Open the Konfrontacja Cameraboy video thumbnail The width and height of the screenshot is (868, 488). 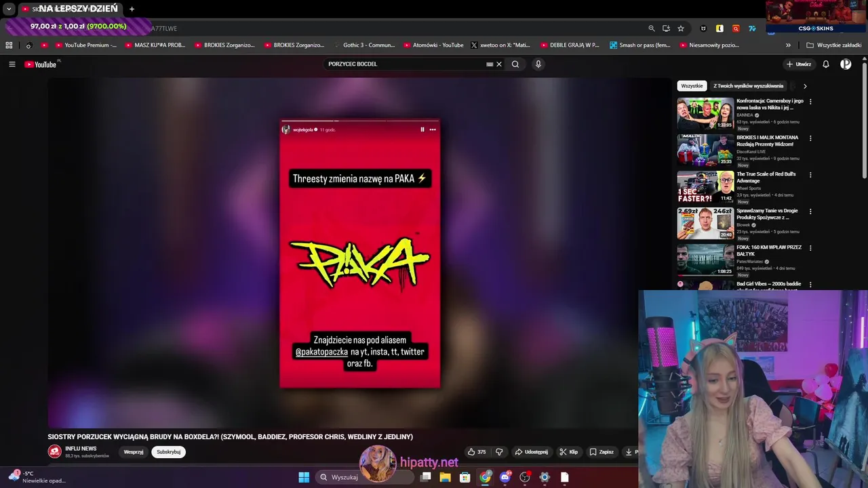(x=705, y=113)
